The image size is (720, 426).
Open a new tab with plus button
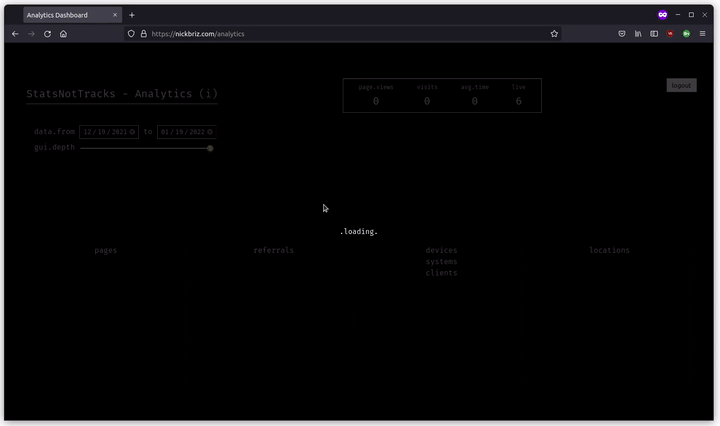pyautogui.click(x=132, y=15)
